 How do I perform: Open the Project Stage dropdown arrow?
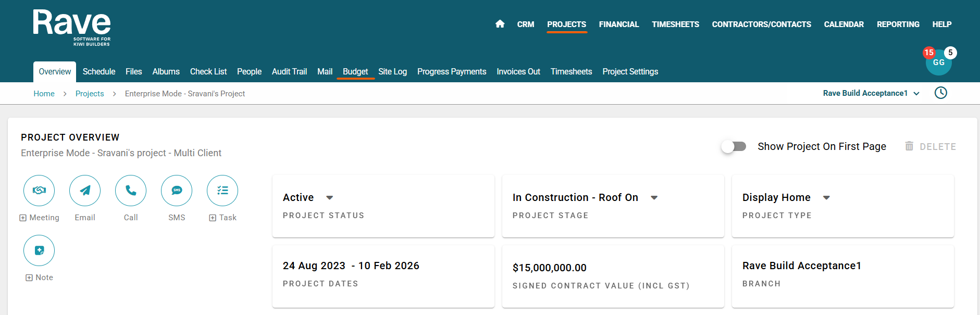(654, 198)
